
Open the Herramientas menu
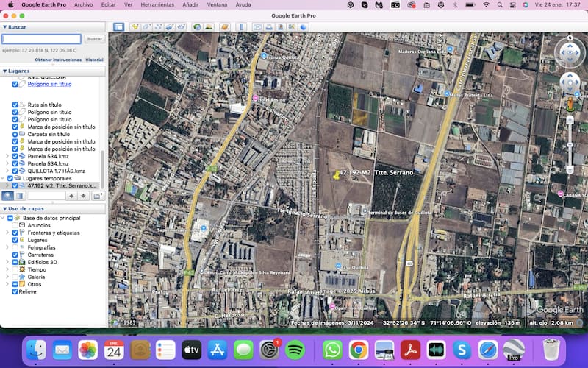pos(157,5)
